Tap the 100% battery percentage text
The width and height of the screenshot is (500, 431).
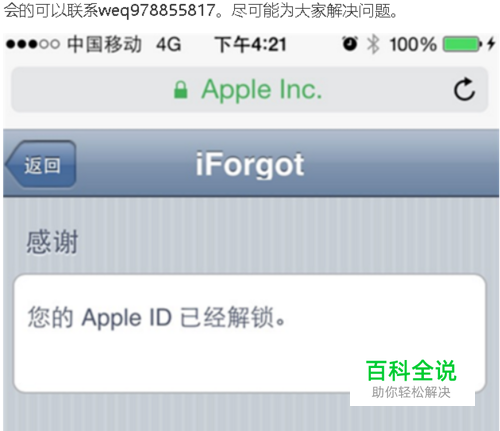tap(413, 44)
